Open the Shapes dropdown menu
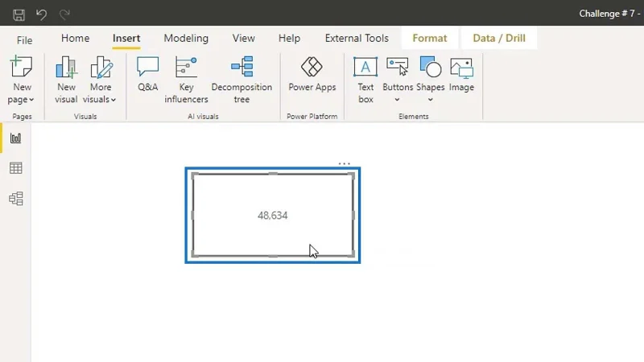644x362 pixels. pos(431,80)
